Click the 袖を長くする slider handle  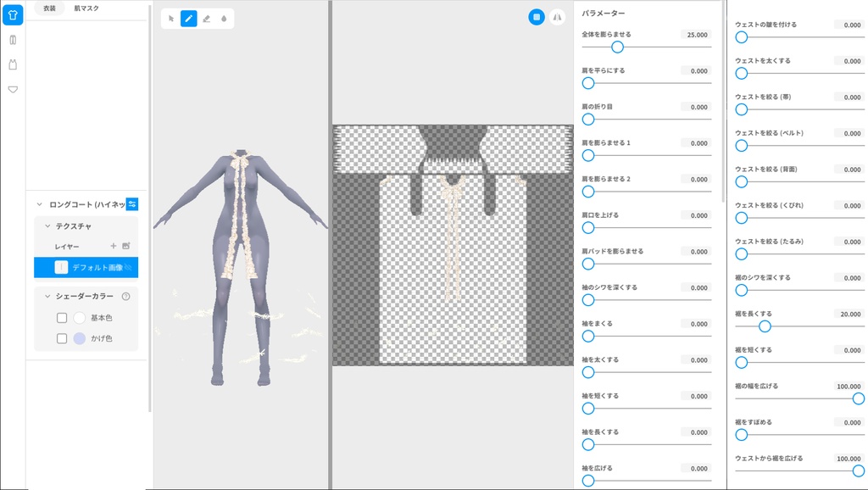coord(588,444)
